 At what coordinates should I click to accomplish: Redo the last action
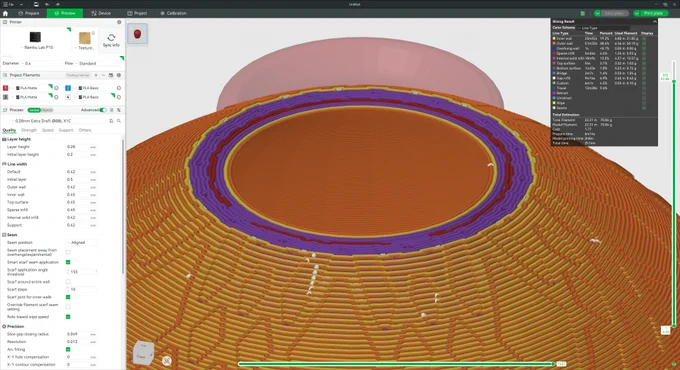pos(57,4)
